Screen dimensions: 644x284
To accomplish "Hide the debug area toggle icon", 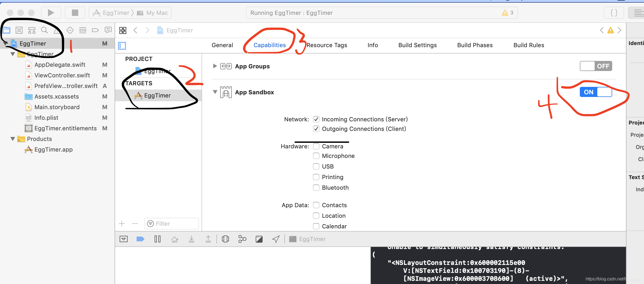I will (124, 239).
